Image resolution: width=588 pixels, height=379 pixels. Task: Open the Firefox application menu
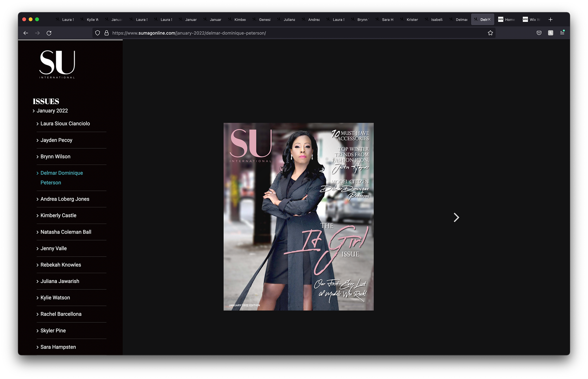pyautogui.click(x=562, y=33)
